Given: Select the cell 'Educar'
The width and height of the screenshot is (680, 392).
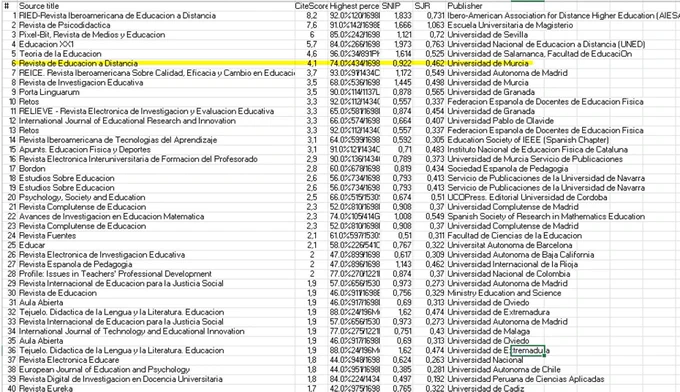Looking at the screenshot, I should click(x=32, y=245).
